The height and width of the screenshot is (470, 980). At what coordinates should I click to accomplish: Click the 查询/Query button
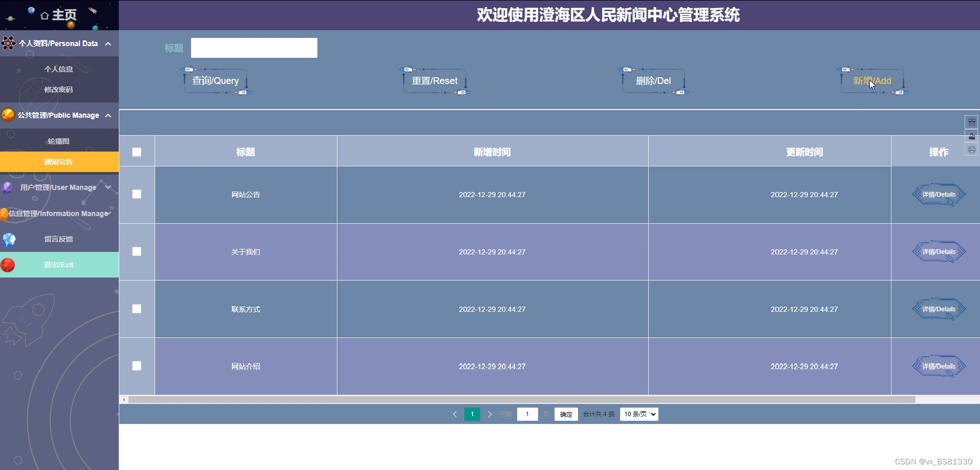(x=216, y=81)
